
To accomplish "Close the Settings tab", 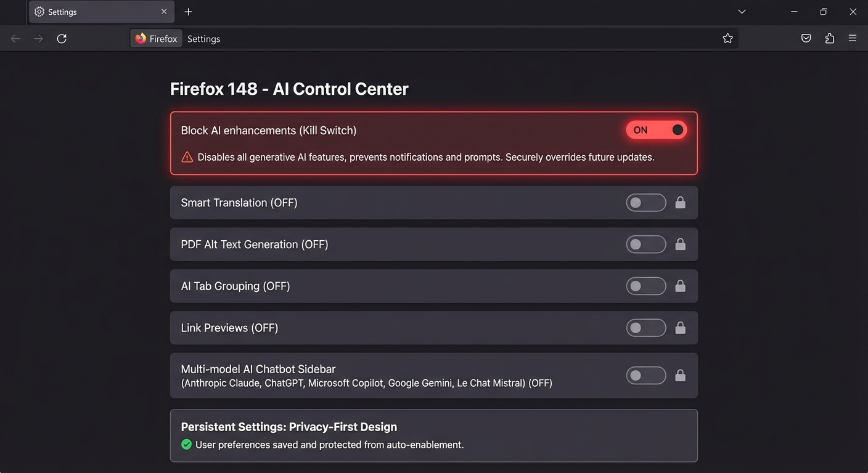I will click(x=164, y=12).
